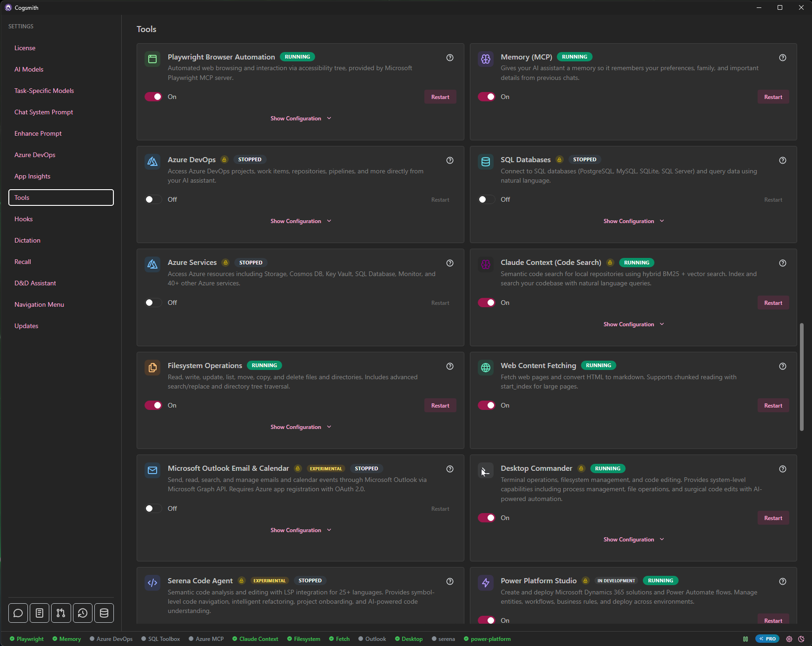Disable the Memory (MCP) toggle

[x=487, y=97]
